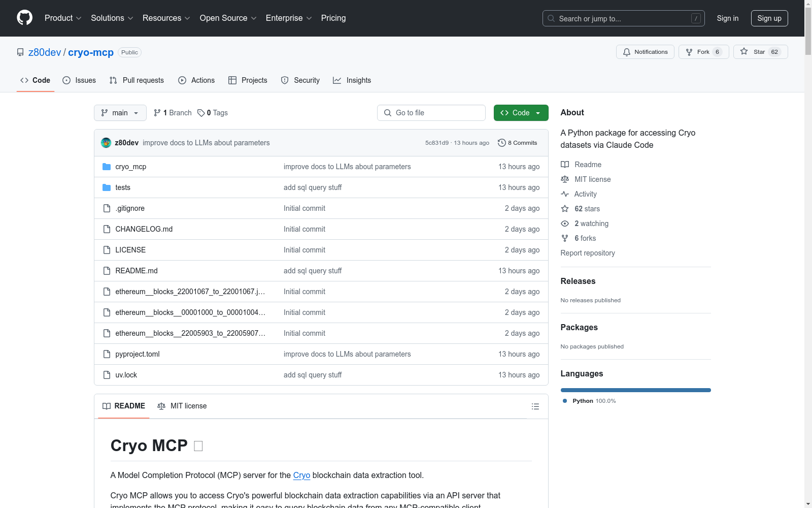Click the stars icon in About sidebar
Viewport: 812px width, 508px height.
coord(565,209)
